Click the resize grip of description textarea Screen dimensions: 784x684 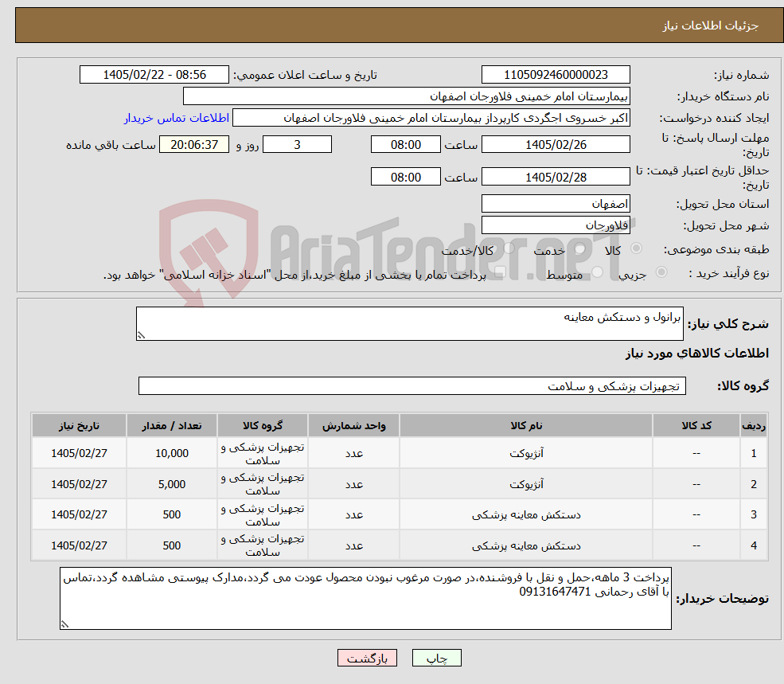(x=141, y=335)
